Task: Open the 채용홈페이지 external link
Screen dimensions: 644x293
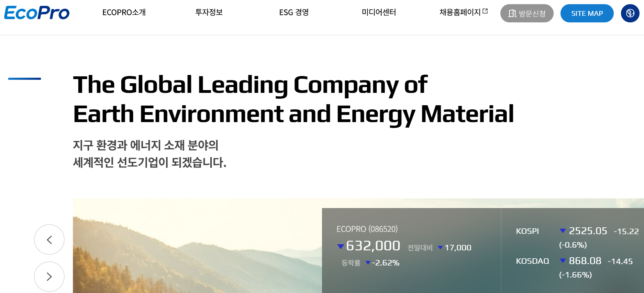Action: tap(464, 12)
